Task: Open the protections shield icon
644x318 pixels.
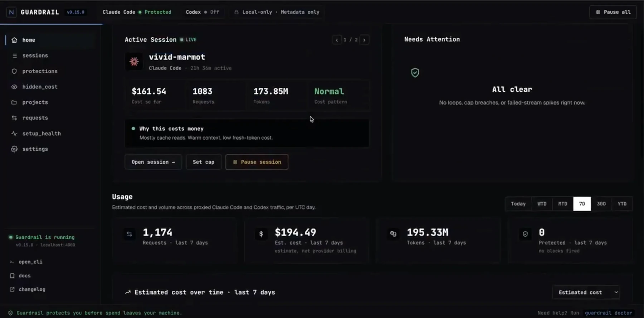Action: click(14, 71)
